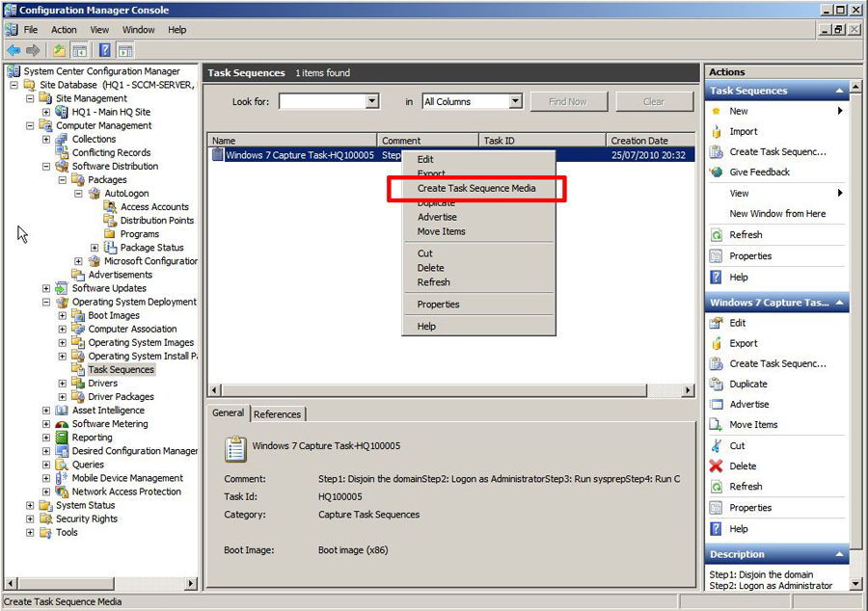Click the tree pane's horizontal scrollbar right arrow
868x611 pixels.
pos(191,583)
